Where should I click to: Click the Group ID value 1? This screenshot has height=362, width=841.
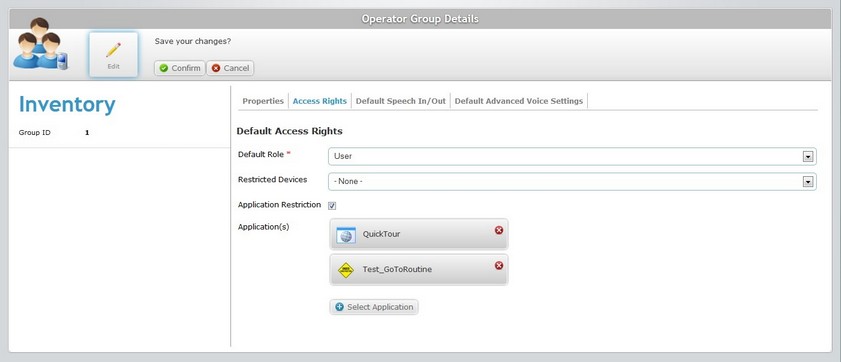click(x=87, y=132)
